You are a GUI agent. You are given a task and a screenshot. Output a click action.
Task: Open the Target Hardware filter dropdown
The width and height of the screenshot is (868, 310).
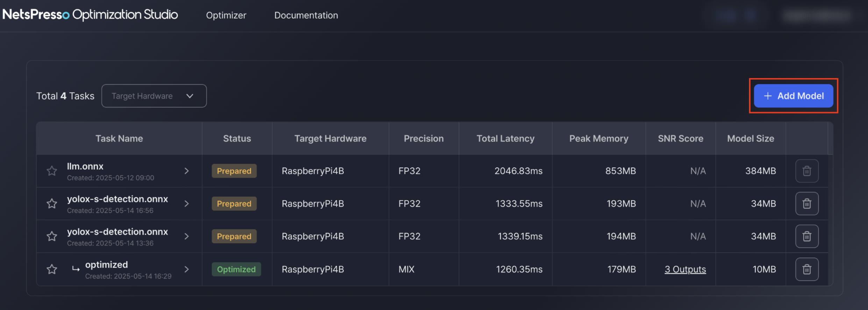tap(154, 96)
